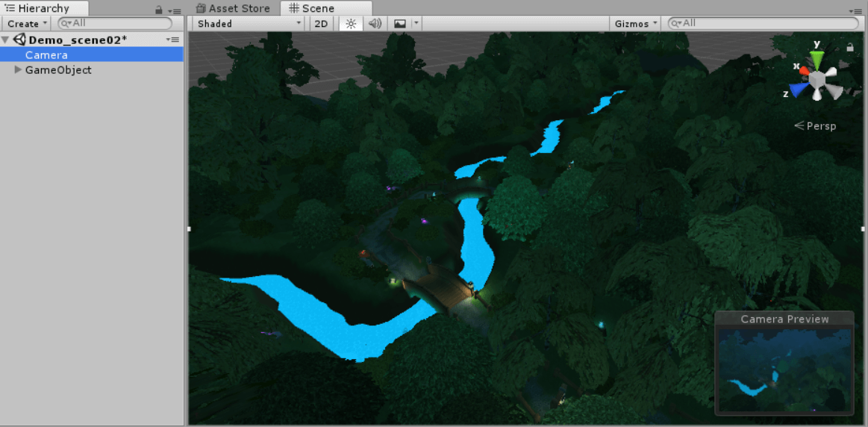
Task: Click the Unity icon beside Demo_scene02
Action: point(19,40)
